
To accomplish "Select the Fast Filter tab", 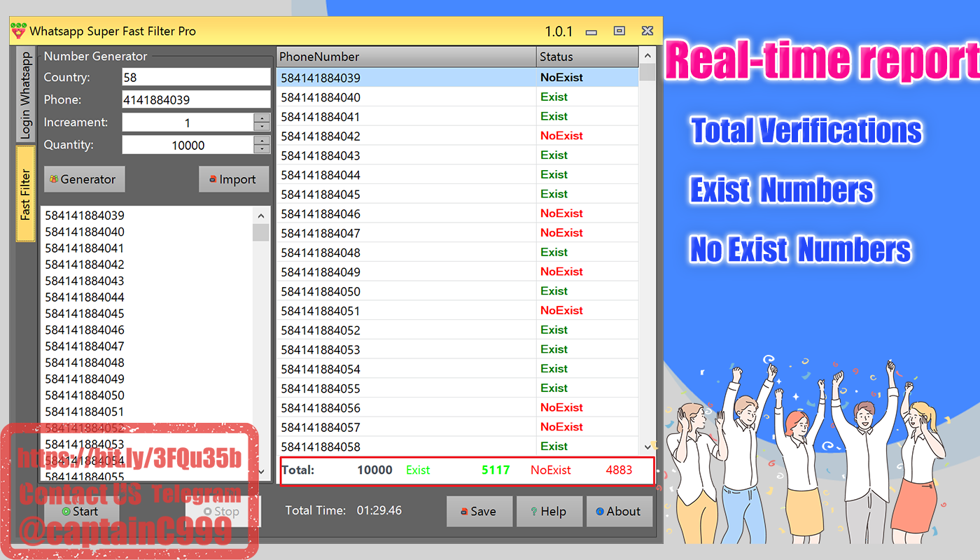I will [x=26, y=194].
